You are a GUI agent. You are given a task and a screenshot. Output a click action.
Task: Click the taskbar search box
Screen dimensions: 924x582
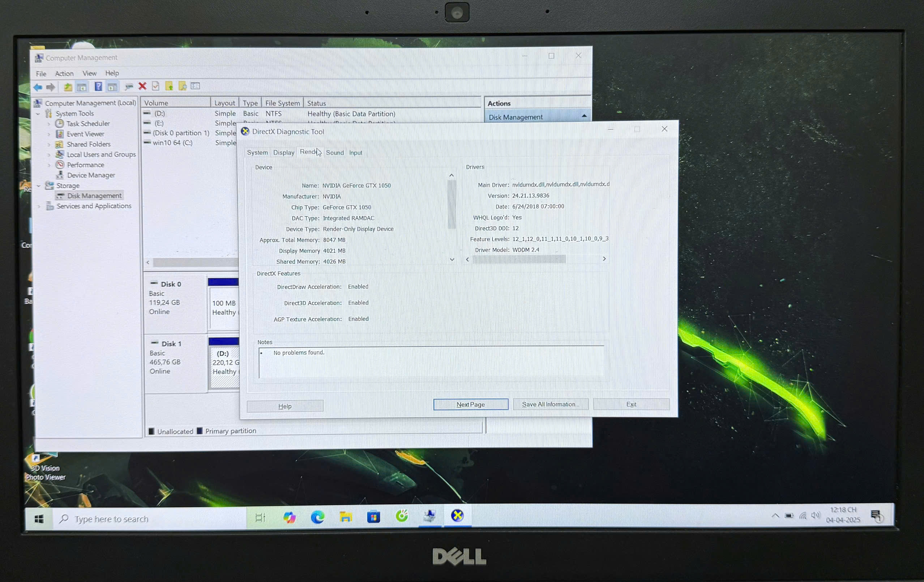150,519
